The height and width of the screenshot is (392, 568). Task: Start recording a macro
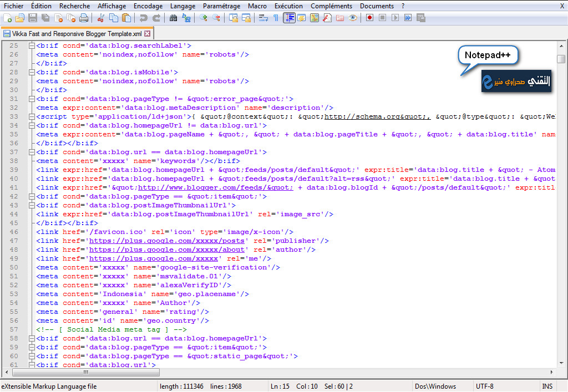coord(369,18)
